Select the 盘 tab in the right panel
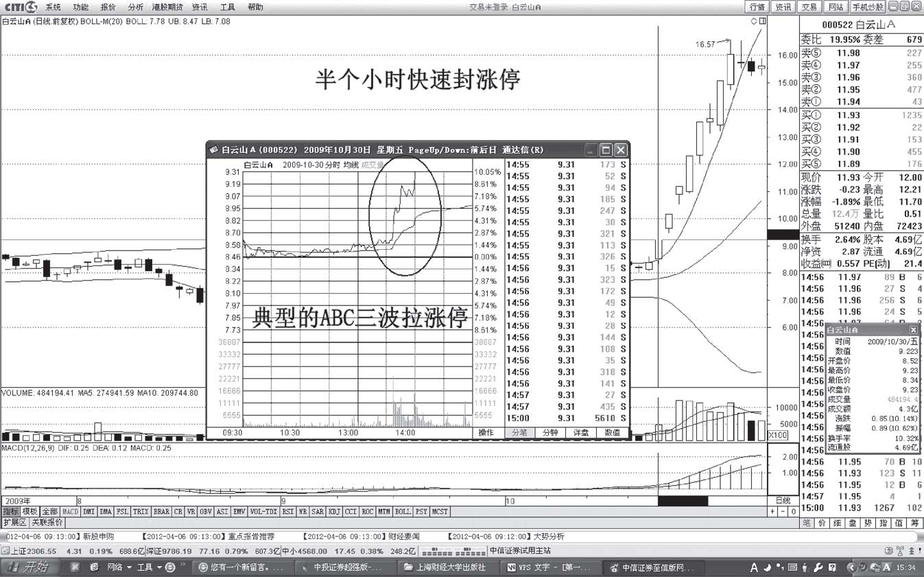 [x=853, y=523]
